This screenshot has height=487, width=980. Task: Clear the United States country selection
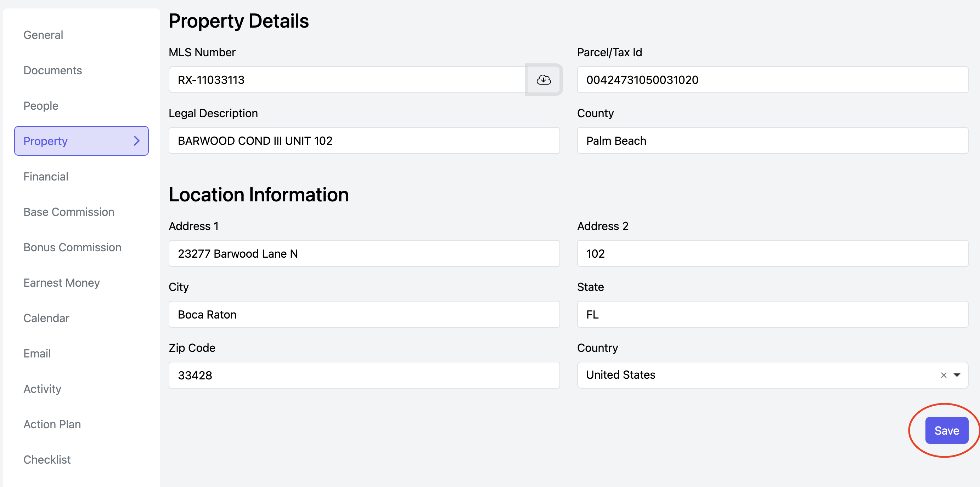click(944, 375)
